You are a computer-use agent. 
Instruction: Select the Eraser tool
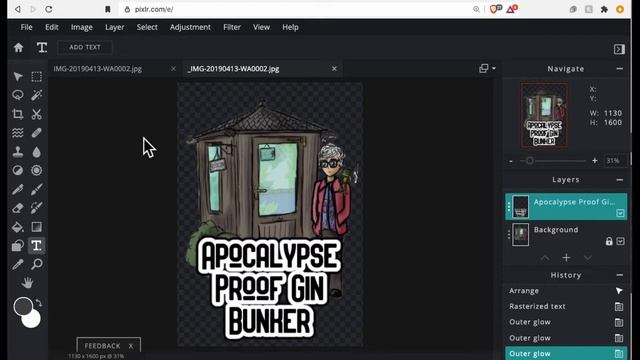pyautogui.click(x=18, y=208)
